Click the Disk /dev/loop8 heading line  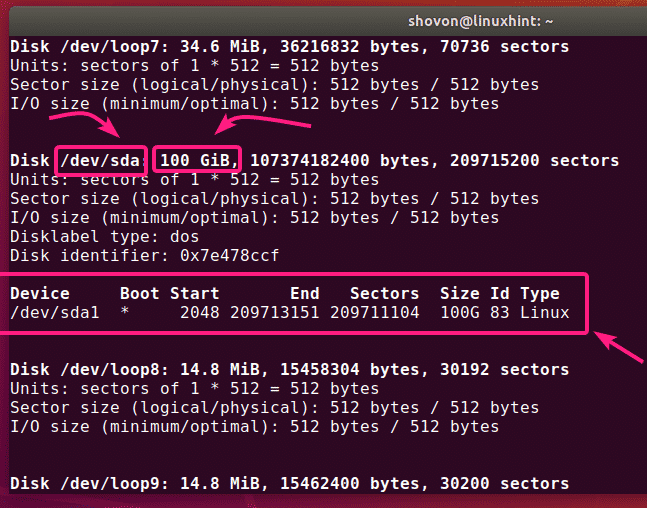click(289, 370)
